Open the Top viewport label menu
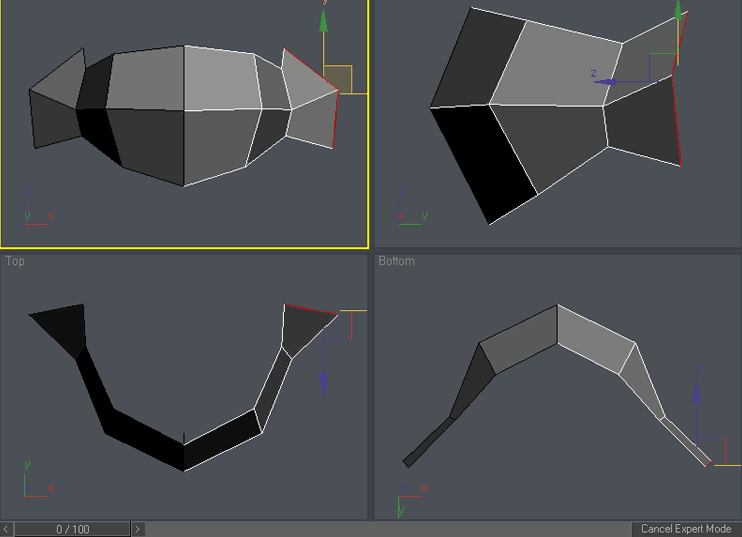The height and width of the screenshot is (537, 742). click(15, 261)
